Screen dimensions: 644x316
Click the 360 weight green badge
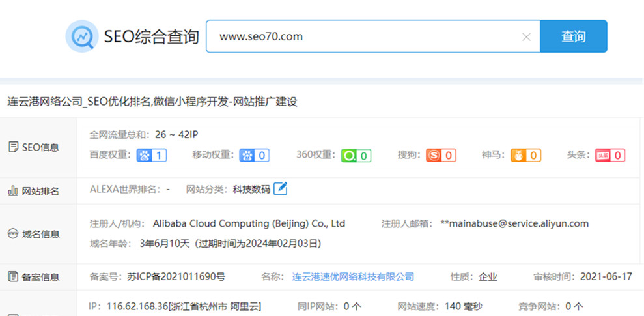[x=356, y=155]
